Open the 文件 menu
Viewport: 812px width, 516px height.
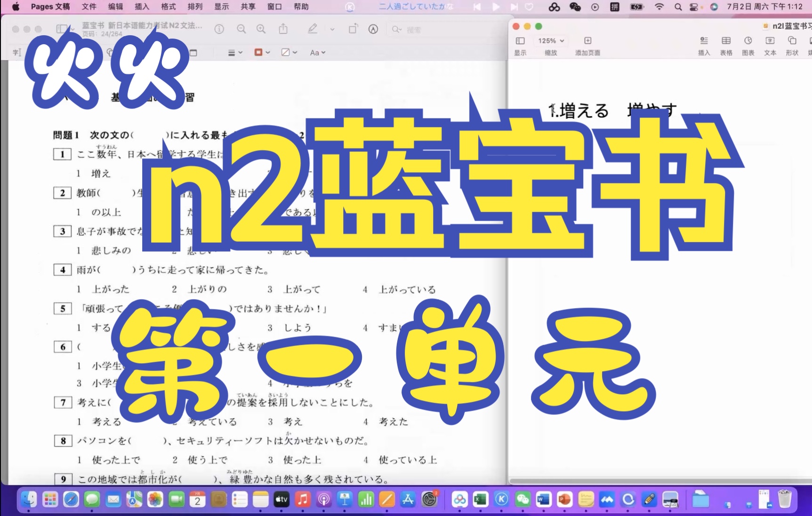pos(89,7)
